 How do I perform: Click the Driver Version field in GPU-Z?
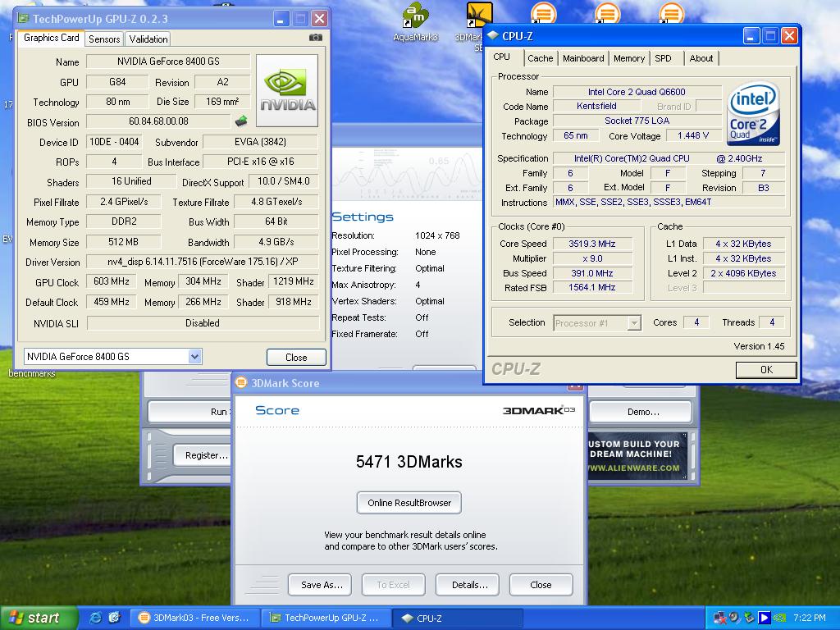point(203,262)
